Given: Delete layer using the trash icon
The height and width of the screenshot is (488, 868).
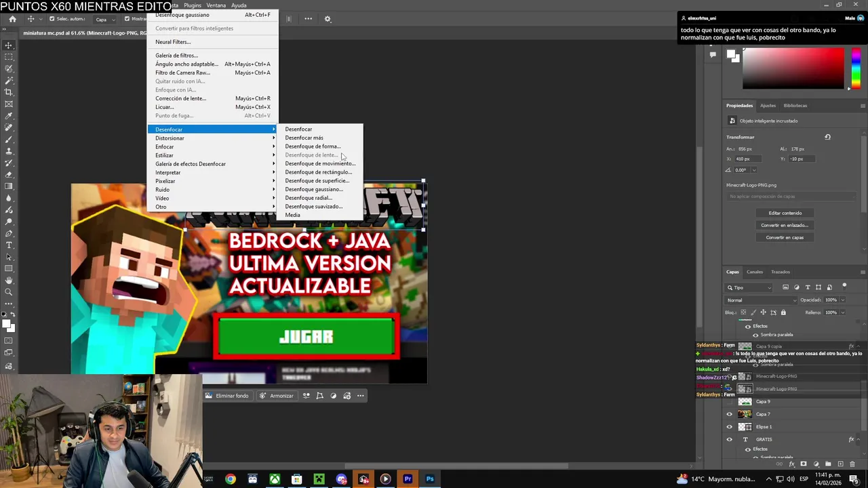Looking at the screenshot, I should 852,464.
